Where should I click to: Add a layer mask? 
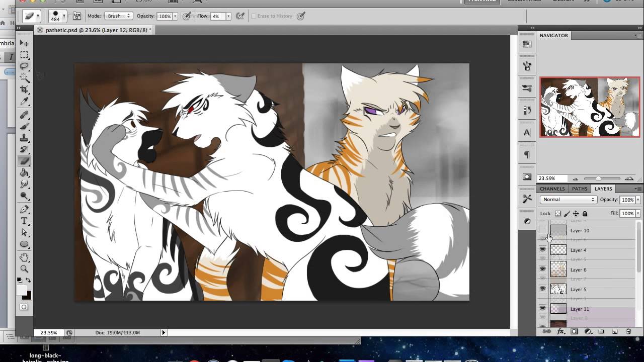[x=574, y=332]
